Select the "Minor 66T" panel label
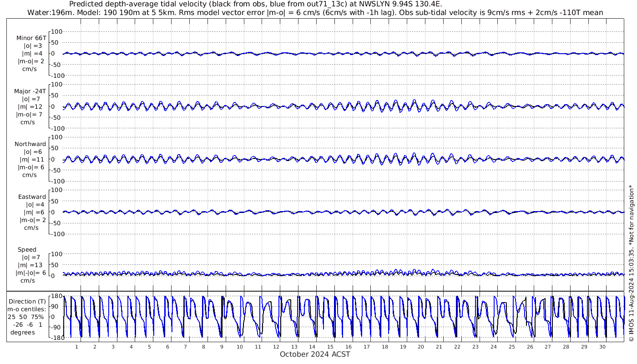 point(31,38)
